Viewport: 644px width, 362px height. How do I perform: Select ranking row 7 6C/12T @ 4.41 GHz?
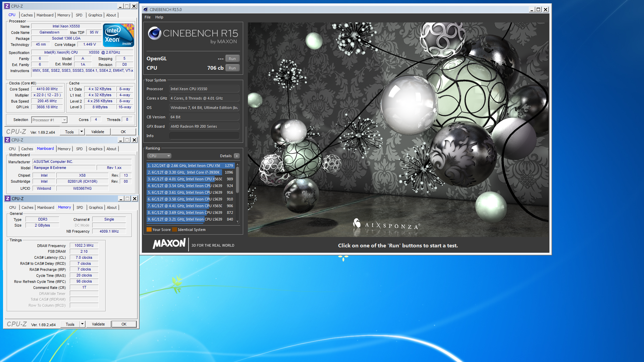point(190,206)
